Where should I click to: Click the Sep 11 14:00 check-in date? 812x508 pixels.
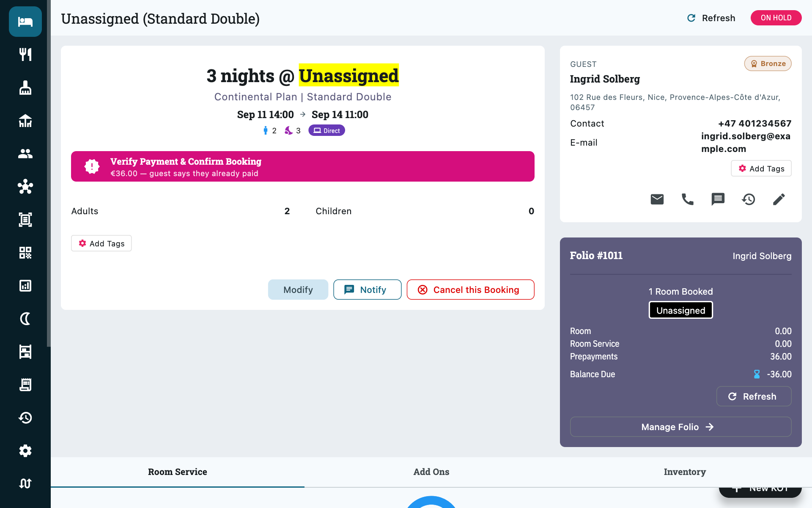coord(265,115)
